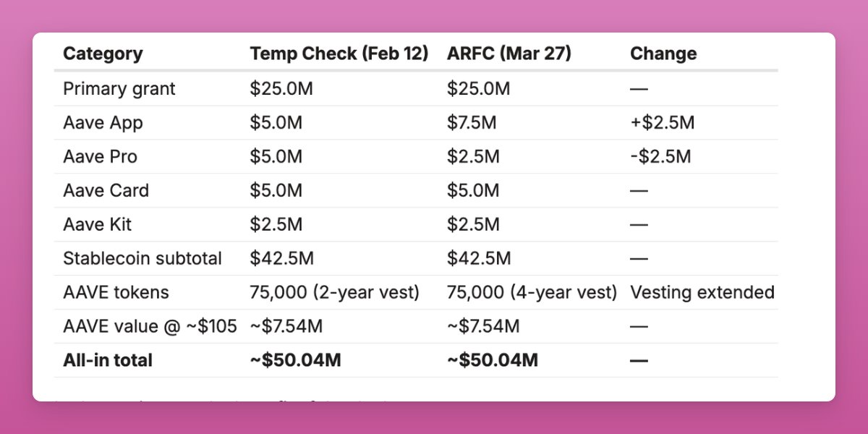Viewport: 868px width, 434px height.
Task: Select the AAVE value @ ~$105 label
Action: point(150,327)
